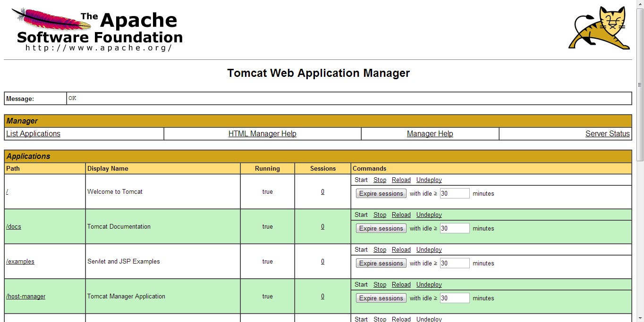The width and height of the screenshot is (644, 322).
Task: View sessions count for root application
Action: pos(322,192)
